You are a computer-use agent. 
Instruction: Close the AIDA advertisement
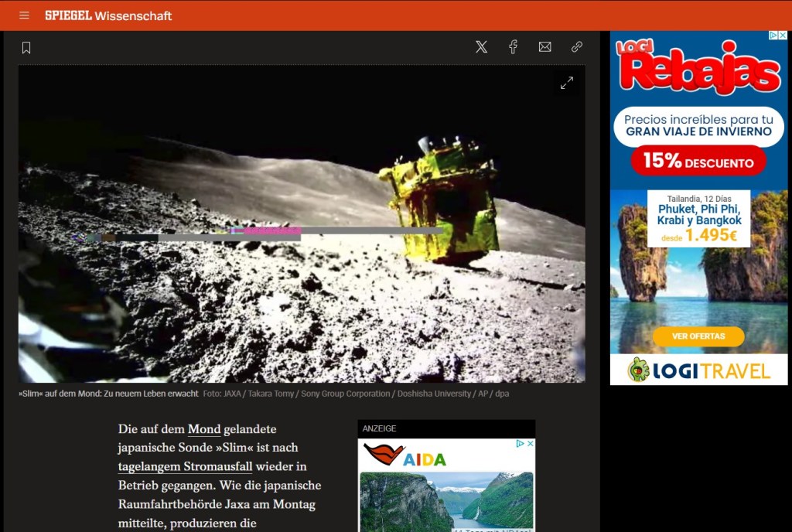[x=530, y=444]
